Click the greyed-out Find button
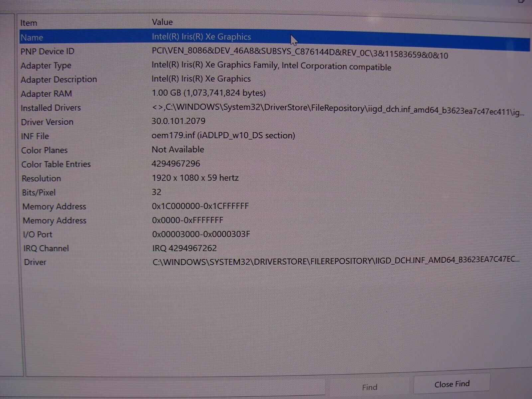This screenshot has height=399, width=532. coord(369,387)
